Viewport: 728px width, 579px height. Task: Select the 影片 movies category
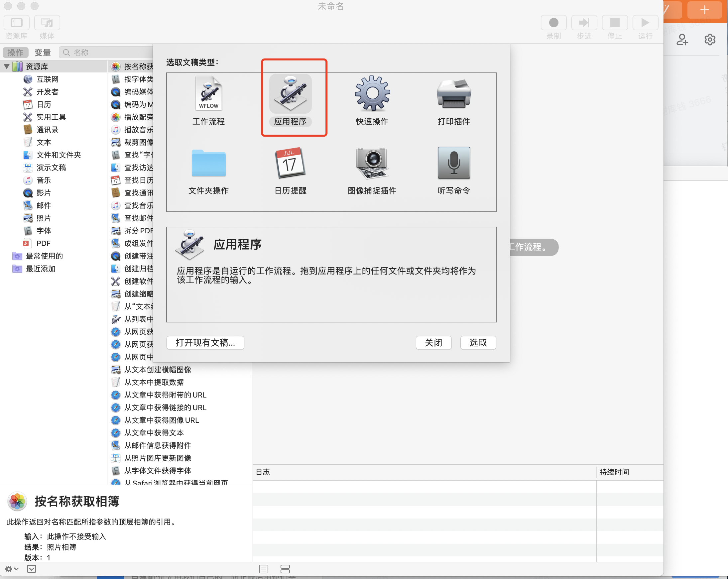[54, 193]
